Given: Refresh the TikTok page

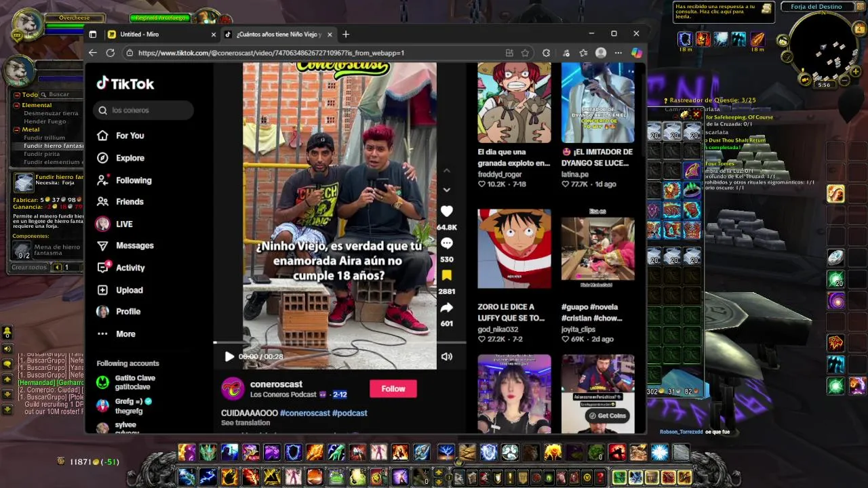Looking at the screenshot, I should pyautogui.click(x=110, y=53).
